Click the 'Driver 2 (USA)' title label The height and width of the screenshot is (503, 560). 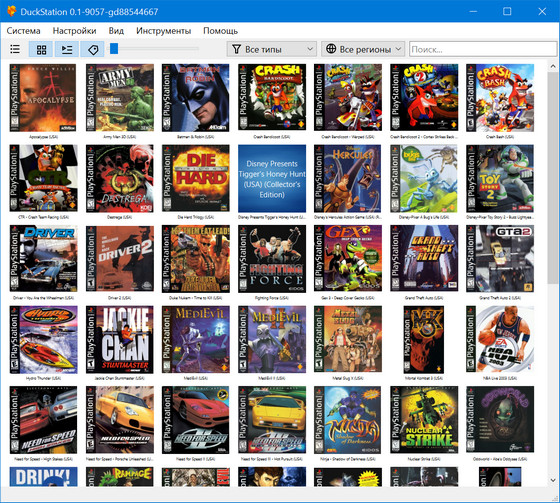click(120, 298)
